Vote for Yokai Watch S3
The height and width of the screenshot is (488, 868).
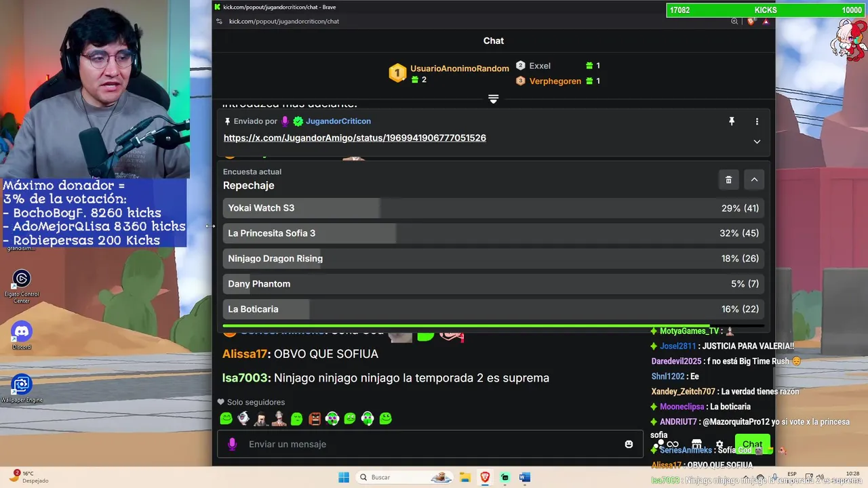[493, 208]
